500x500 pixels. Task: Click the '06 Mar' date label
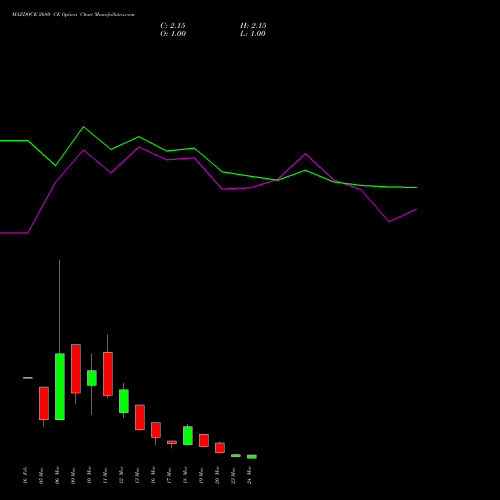pos(57,475)
